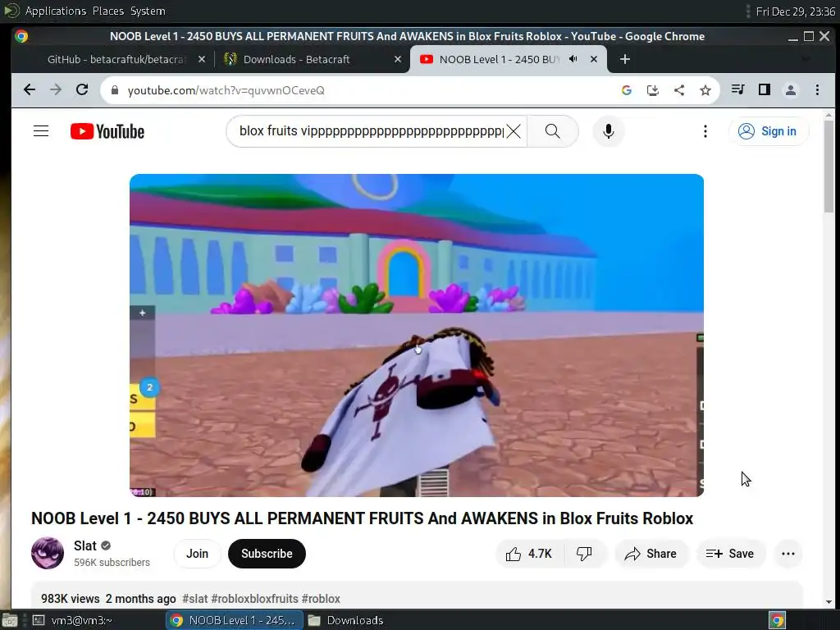Toggle the Chrome side panel
The image size is (840, 630).
765,90
